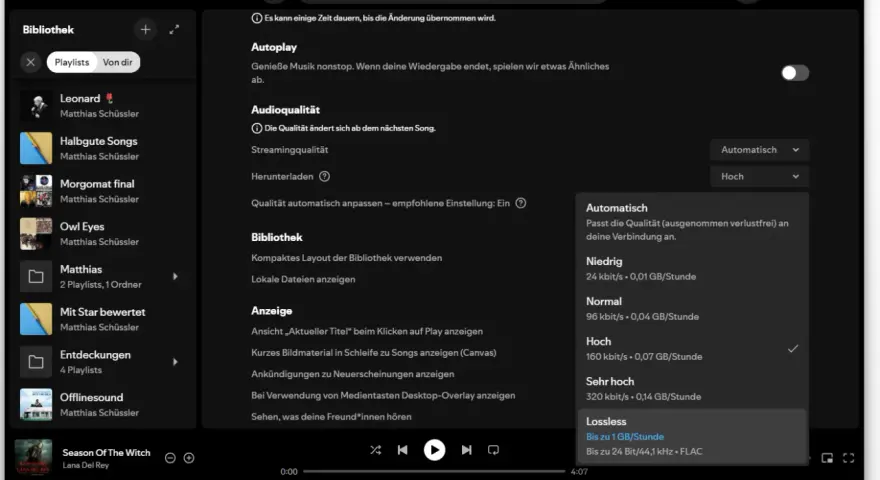Add current song with plus circle icon
The width and height of the screenshot is (880, 480).
(x=189, y=458)
